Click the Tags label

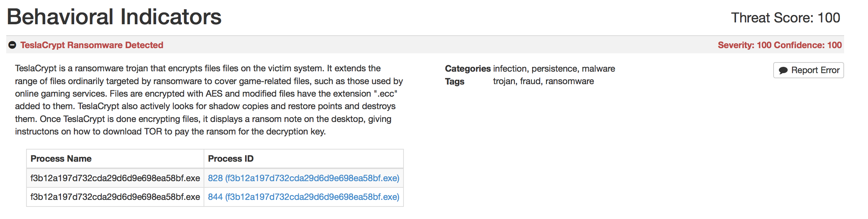(455, 82)
